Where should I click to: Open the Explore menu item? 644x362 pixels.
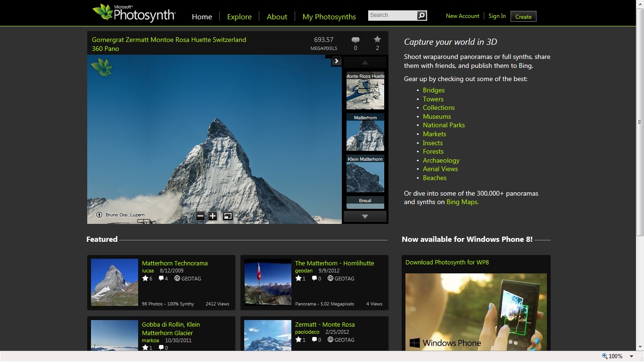tap(239, 16)
